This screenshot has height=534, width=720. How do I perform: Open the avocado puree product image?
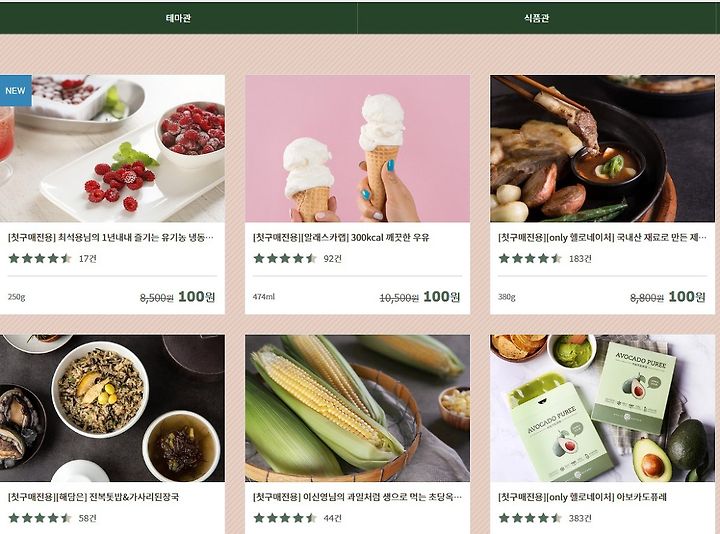[x=602, y=408]
